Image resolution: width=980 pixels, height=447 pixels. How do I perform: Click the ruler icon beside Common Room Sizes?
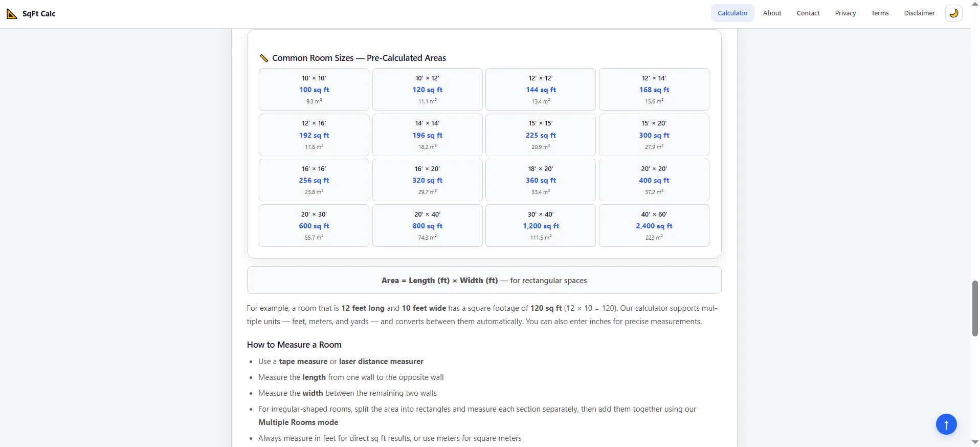(264, 58)
